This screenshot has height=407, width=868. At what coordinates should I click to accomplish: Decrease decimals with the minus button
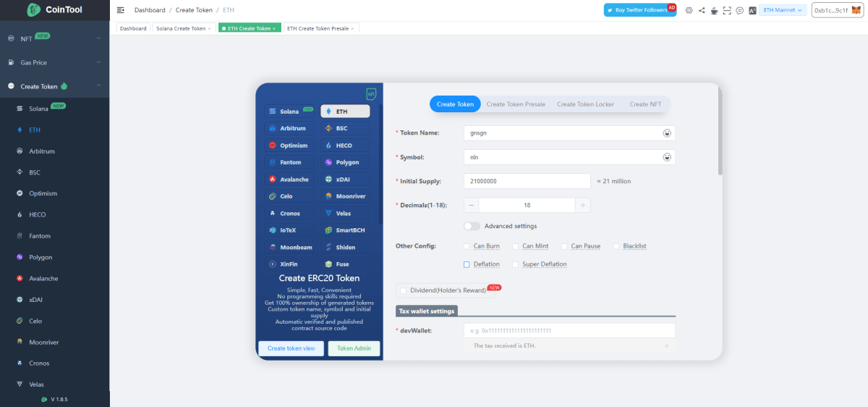click(471, 205)
